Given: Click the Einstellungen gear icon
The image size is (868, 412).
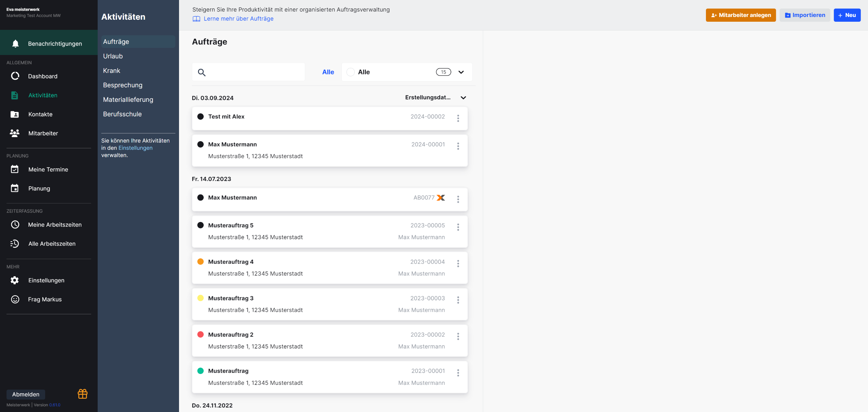Looking at the screenshot, I should point(15,280).
